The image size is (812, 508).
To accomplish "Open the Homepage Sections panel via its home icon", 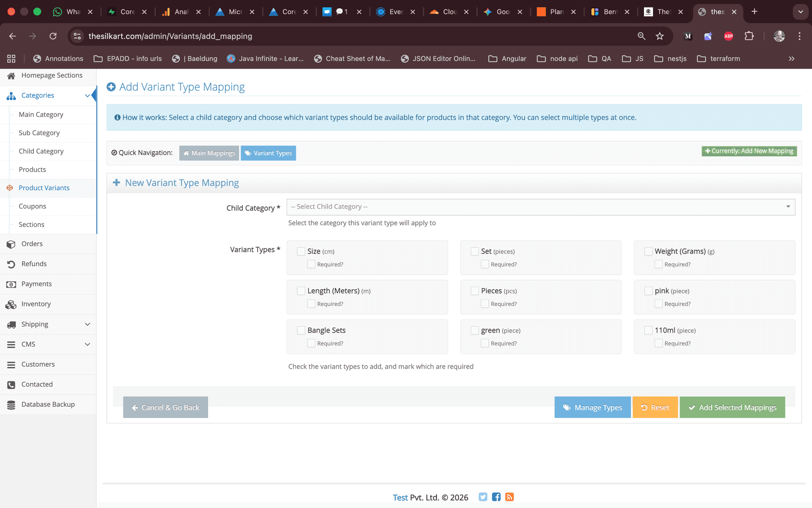I will tap(11, 75).
